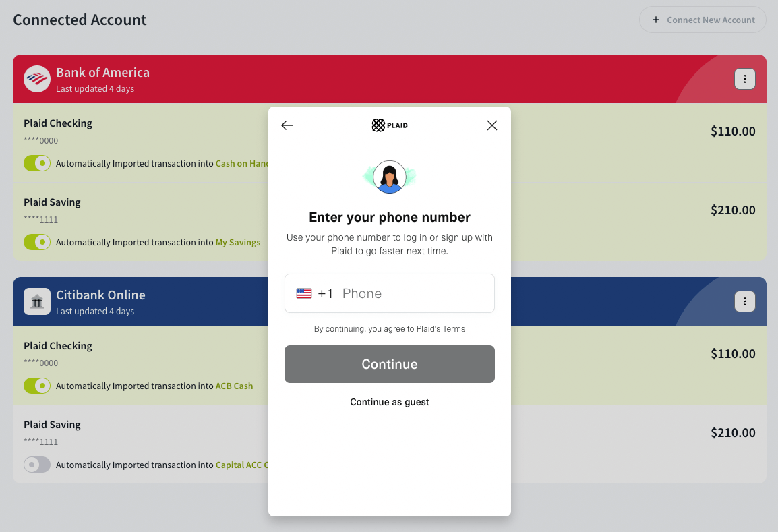Click the Plaid logo in dialog header
The height and width of the screenshot is (532, 778).
tap(390, 125)
